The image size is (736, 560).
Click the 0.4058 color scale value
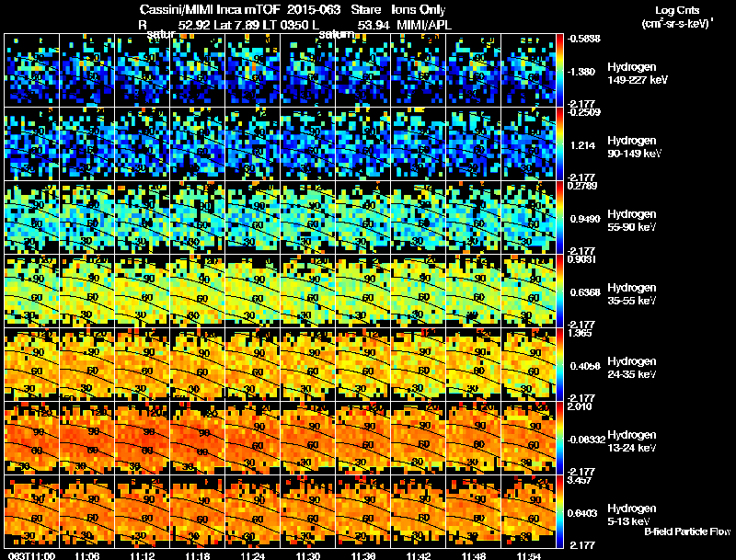pyautogui.click(x=585, y=366)
